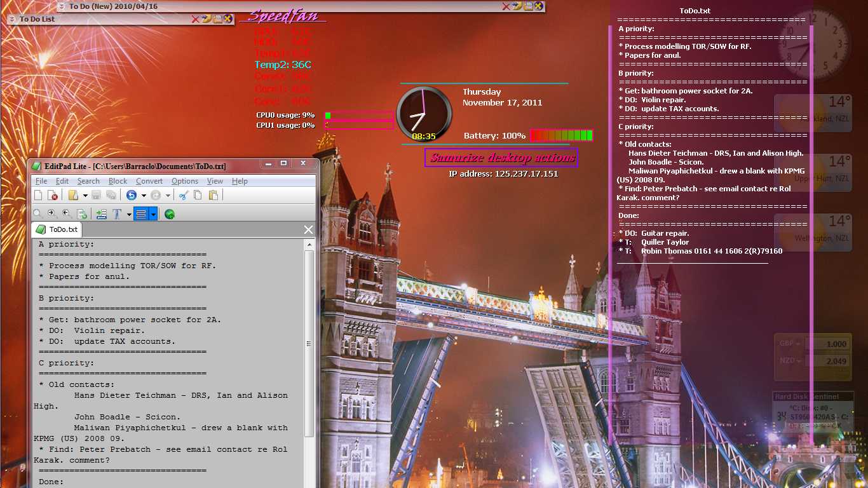The width and height of the screenshot is (868, 488).
Task: Open the Edit menu
Action: pos(62,181)
